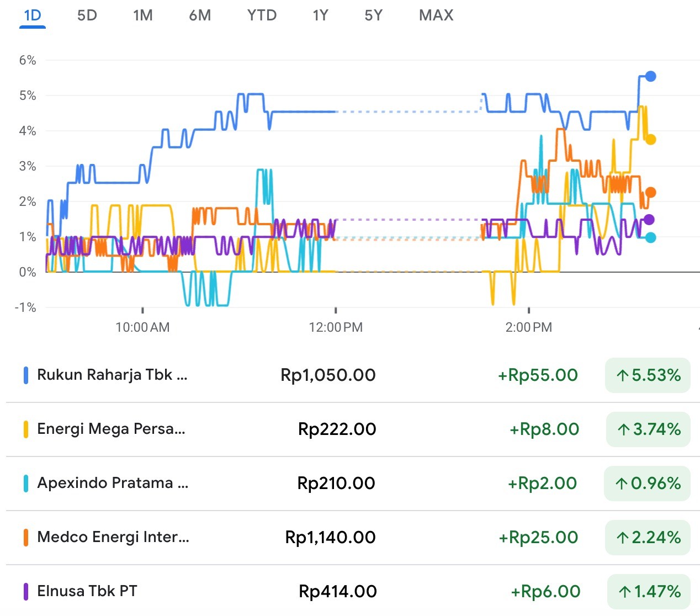Click the up arrow in the 5.53% badge
This screenshot has height=616, width=700.
click(623, 376)
